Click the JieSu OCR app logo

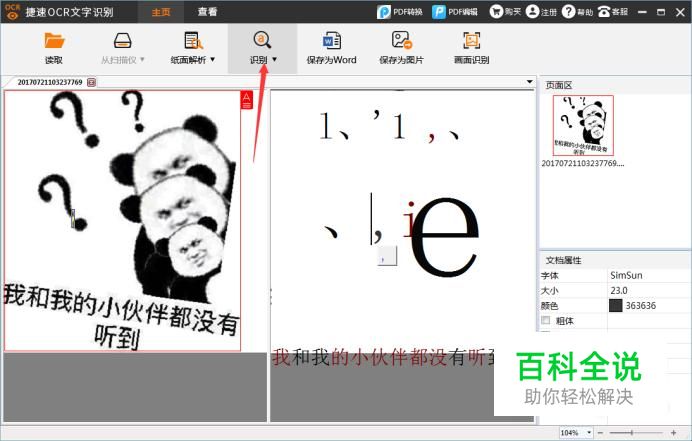click(12, 12)
